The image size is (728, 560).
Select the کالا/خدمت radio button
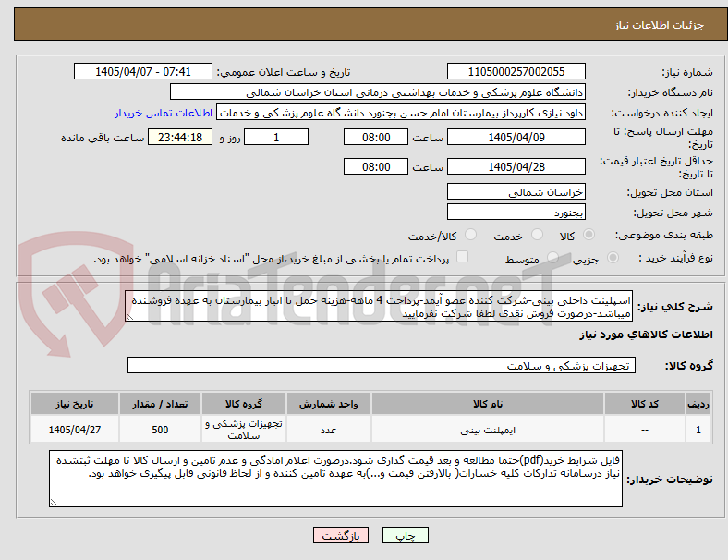pyautogui.click(x=471, y=235)
